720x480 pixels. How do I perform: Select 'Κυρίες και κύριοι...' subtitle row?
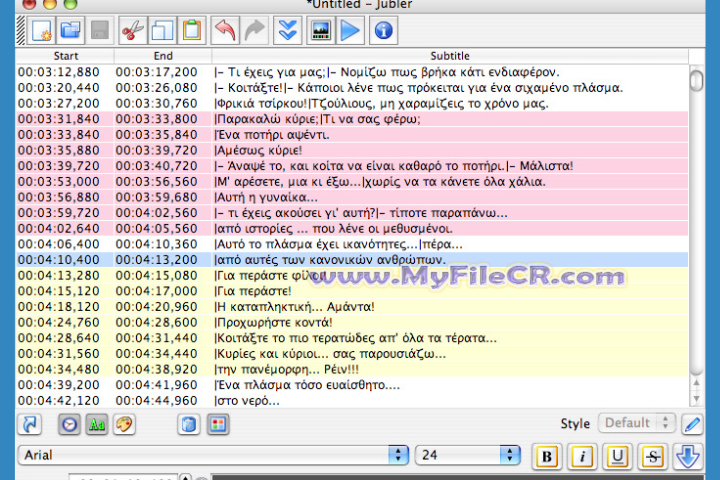pyautogui.click(x=352, y=353)
